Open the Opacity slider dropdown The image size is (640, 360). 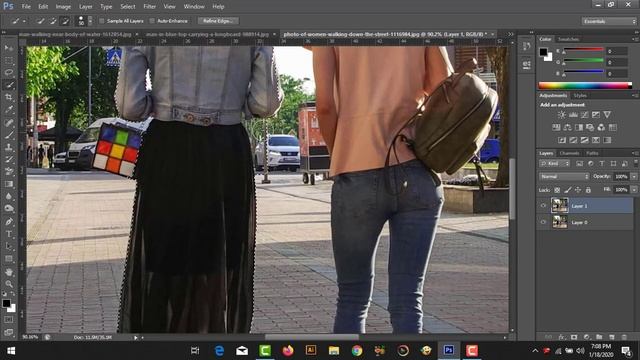tap(634, 177)
